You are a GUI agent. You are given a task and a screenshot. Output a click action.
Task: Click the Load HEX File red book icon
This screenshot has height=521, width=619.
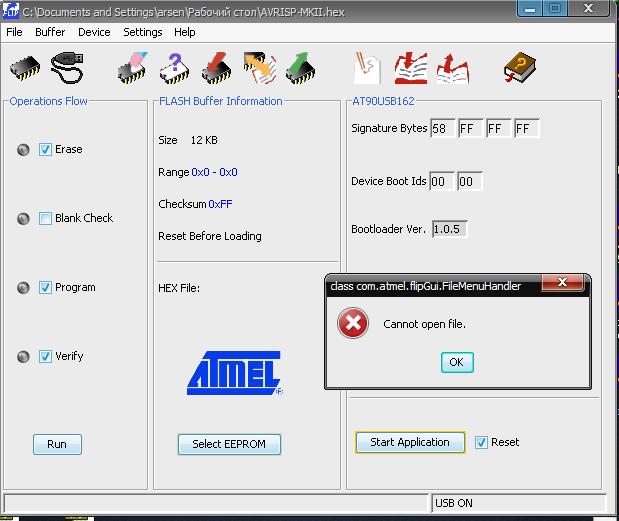[x=411, y=68]
